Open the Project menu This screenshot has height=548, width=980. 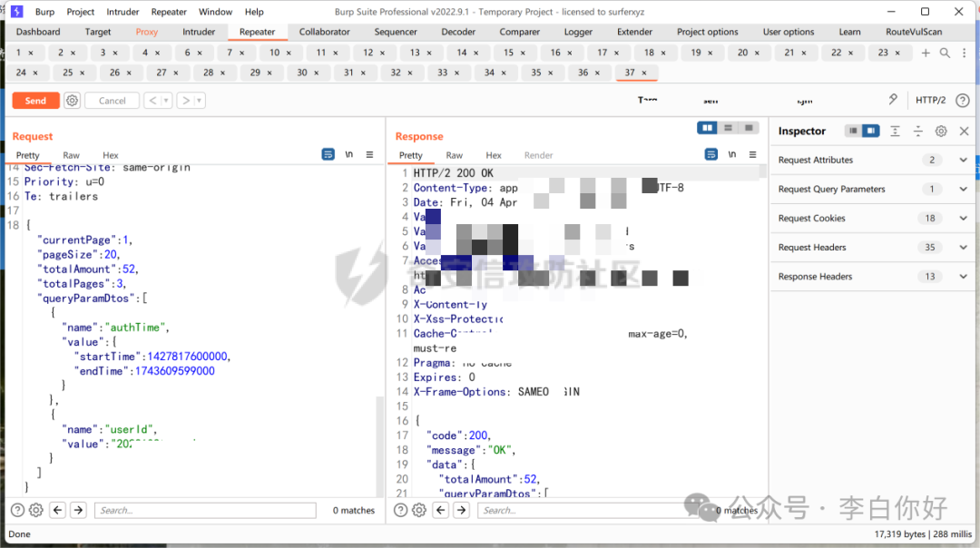tap(81, 12)
